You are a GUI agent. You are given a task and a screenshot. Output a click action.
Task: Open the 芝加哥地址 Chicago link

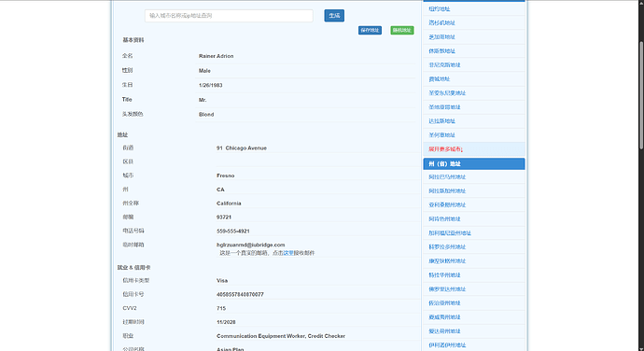click(x=441, y=37)
